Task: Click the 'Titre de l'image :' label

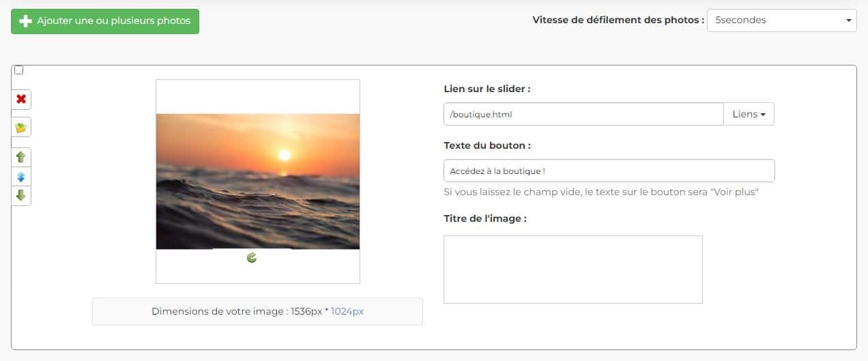Action: point(485,218)
